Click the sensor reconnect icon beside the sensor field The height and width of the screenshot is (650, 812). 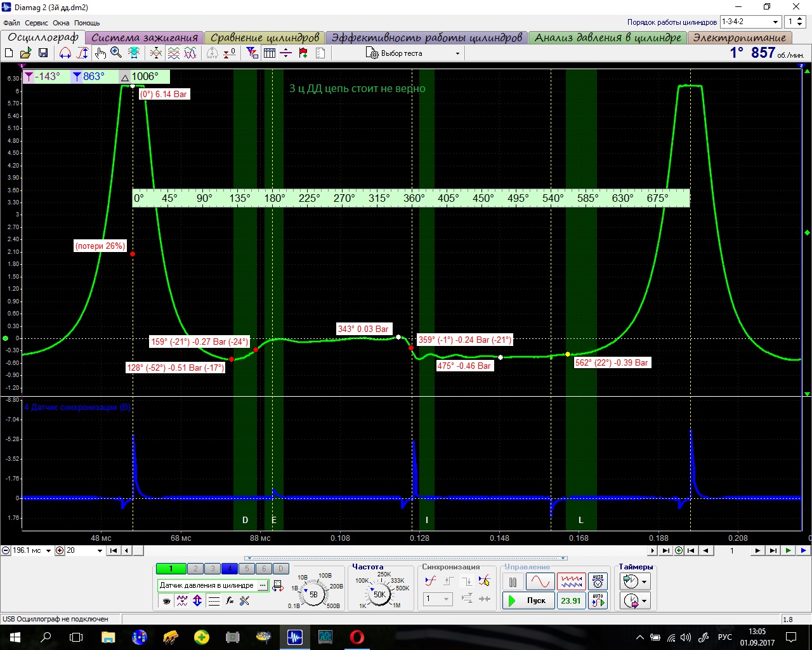tap(278, 586)
